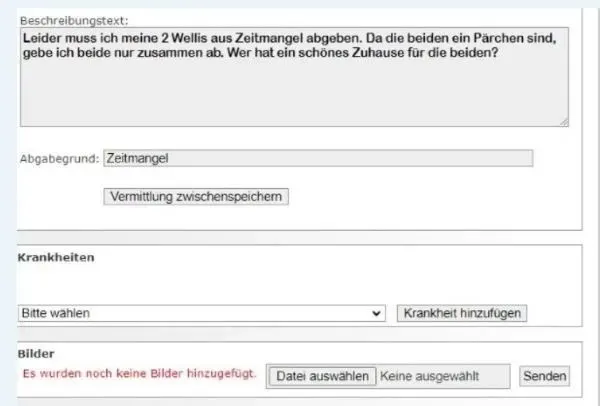Click Vermittlung zwischenspeichern button
Image resolution: width=600 pixels, height=406 pixels.
click(x=196, y=197)
